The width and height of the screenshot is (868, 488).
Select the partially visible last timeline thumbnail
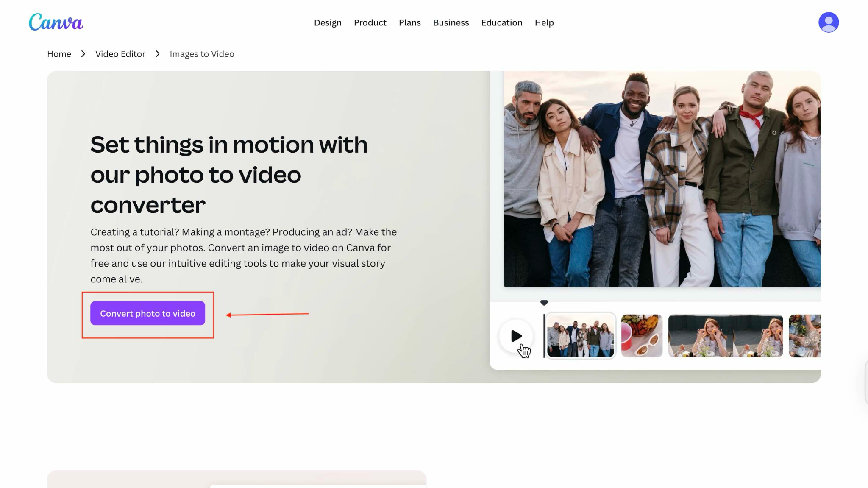tap(804, 335)
